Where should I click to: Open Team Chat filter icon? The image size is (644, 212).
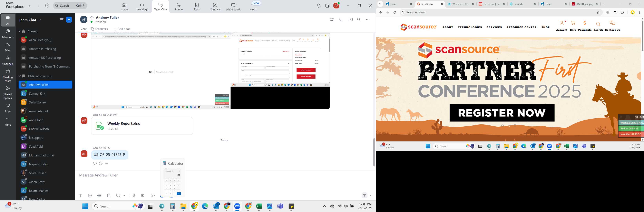tap(62, 19)
